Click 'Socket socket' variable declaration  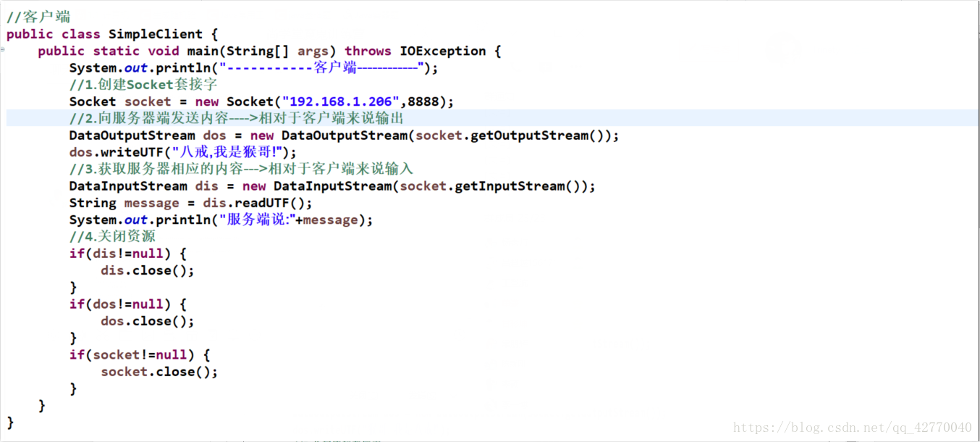120,101
